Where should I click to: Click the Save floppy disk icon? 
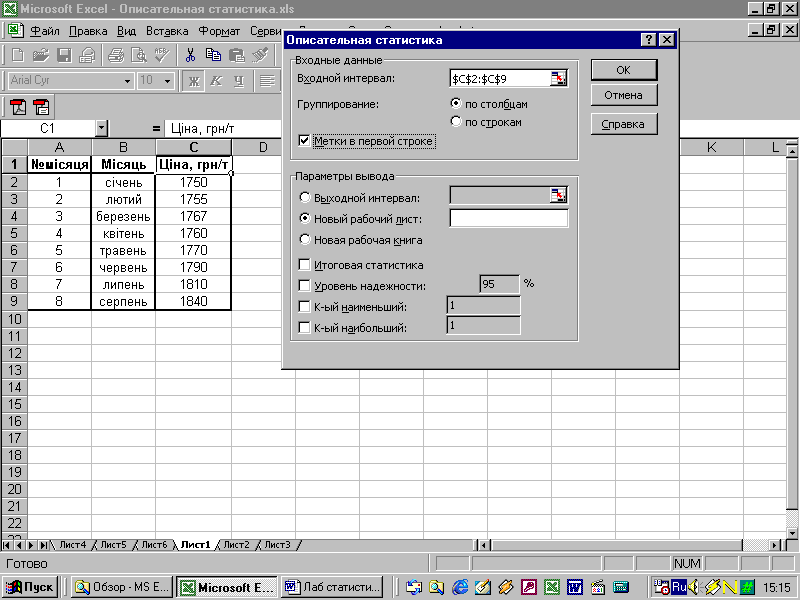click(x=64, y=55)
